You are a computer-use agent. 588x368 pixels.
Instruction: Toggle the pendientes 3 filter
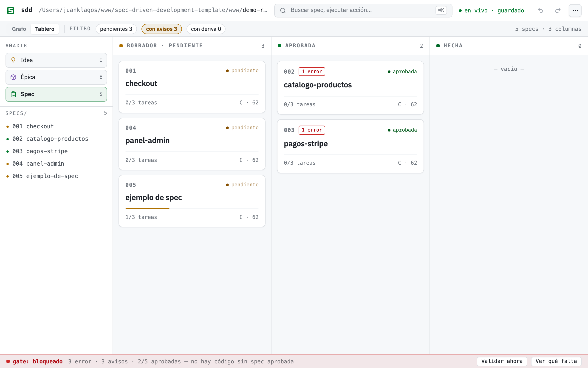(116, 29)
